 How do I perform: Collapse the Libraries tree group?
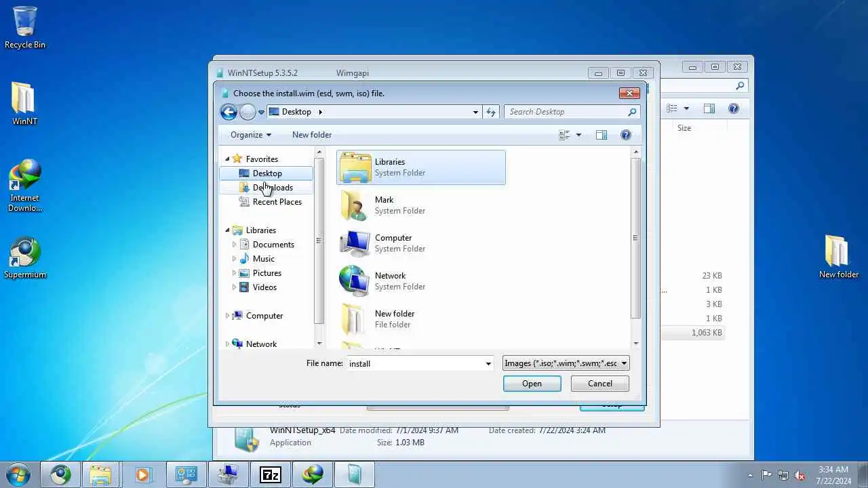click(227, 230)
